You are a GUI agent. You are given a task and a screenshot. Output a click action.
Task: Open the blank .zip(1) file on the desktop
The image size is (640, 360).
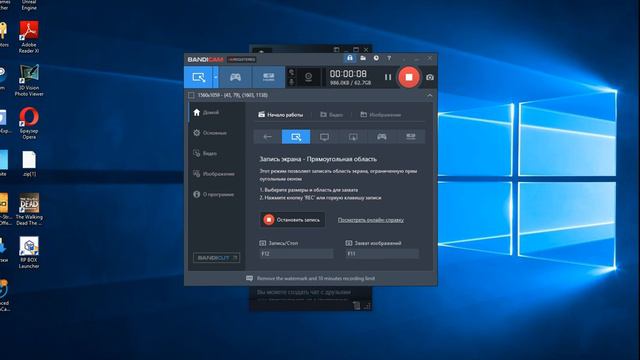(29, 164)
